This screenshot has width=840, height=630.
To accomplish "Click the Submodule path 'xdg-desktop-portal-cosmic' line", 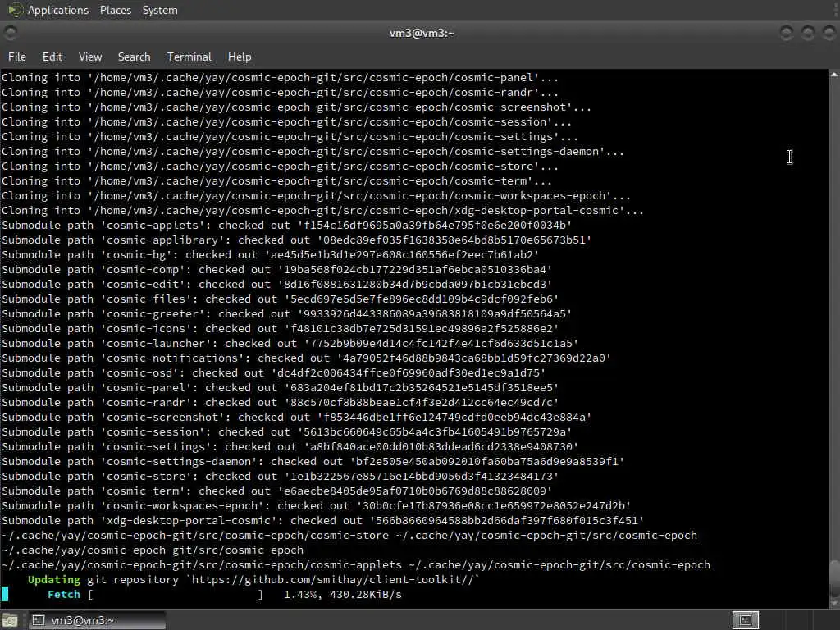I will click(x=322, y=520).
